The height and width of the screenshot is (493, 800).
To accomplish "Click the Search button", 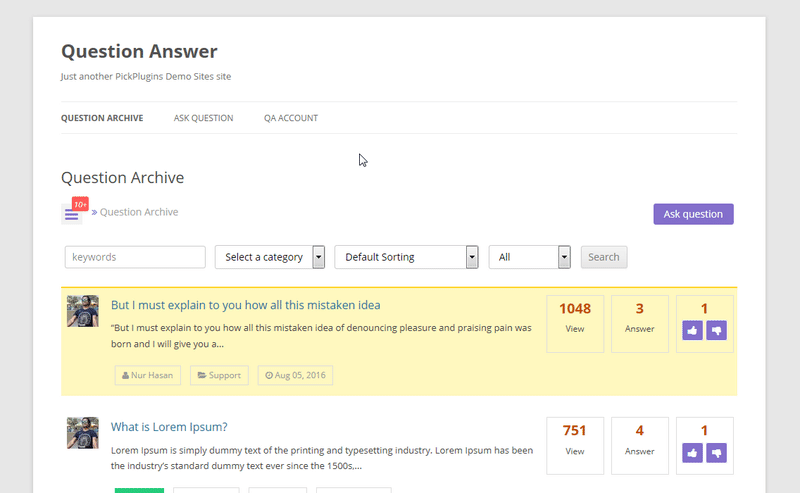I will coord(604,257).
